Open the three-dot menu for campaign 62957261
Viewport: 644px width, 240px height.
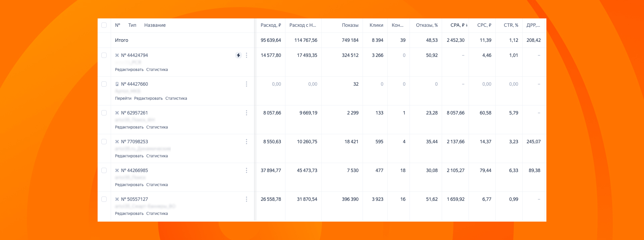[x=247, y=113]
